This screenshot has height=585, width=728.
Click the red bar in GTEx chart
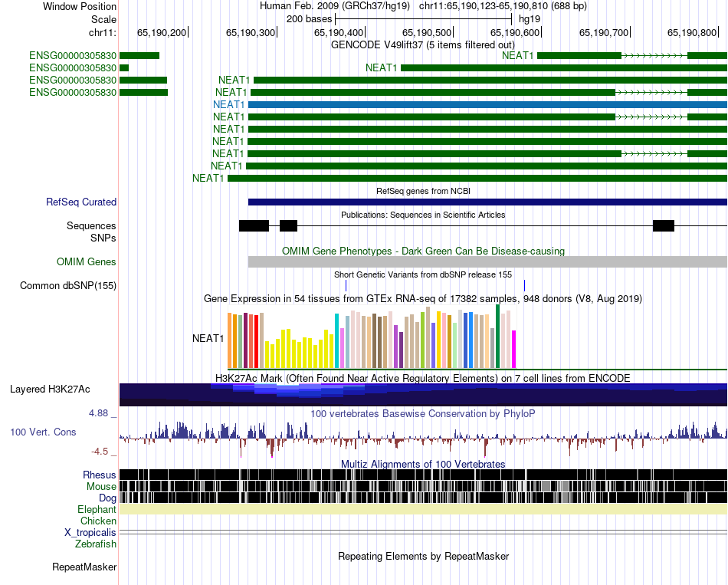click(x=256, y=341)
